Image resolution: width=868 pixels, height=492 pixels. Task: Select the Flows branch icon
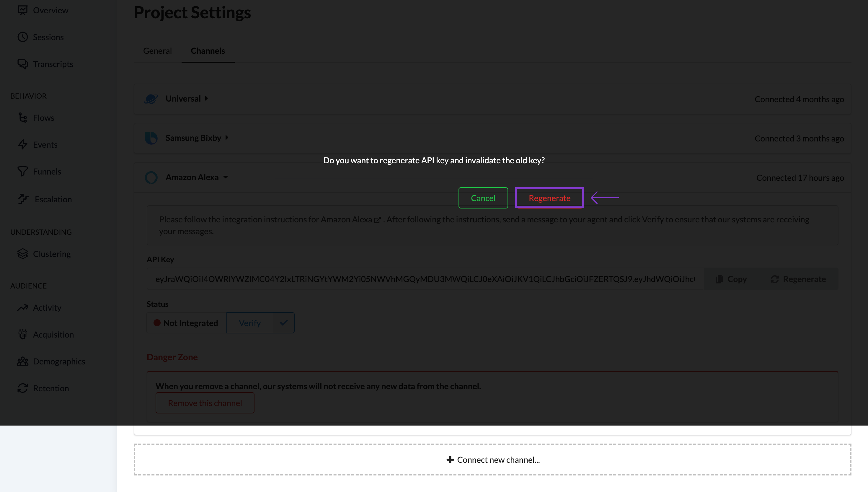[23, 118]
